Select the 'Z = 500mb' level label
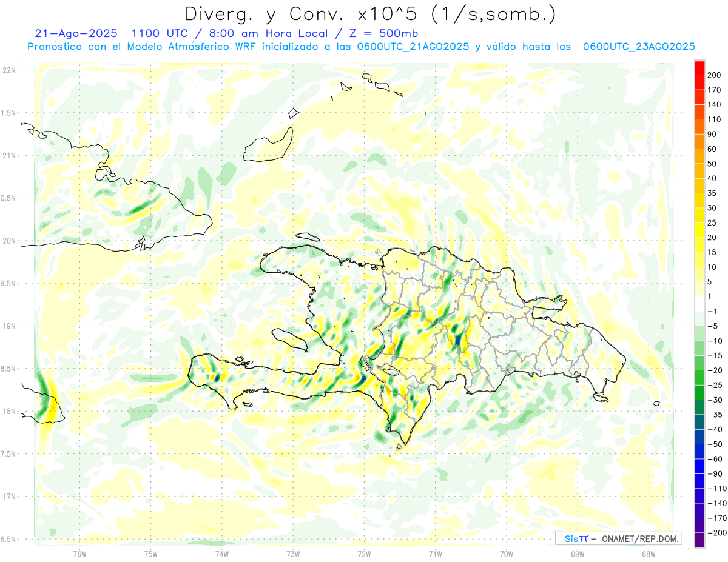 pyautogui.click(x=383, y=33)
